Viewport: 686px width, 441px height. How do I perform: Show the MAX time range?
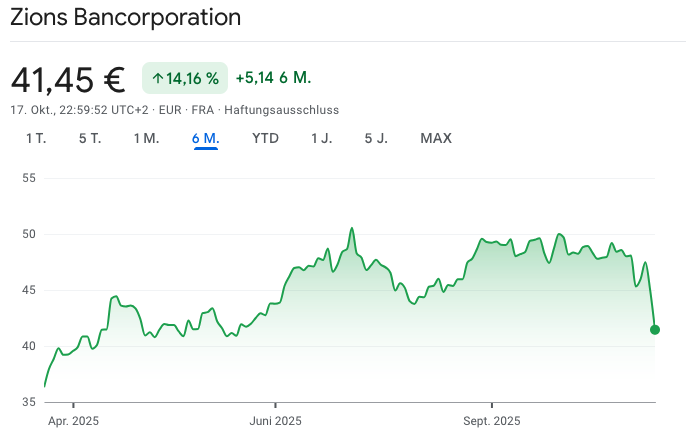[x=436, y=138]
